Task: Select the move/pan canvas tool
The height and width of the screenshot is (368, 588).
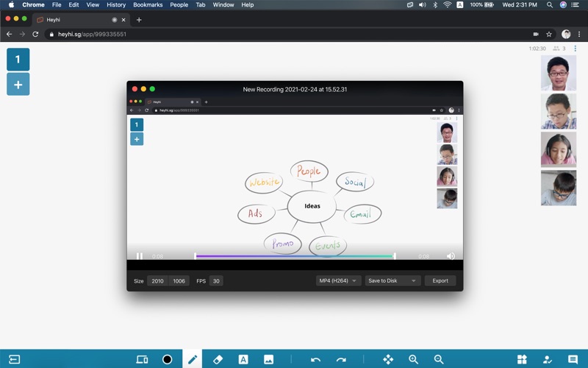Action: [388, 359]
